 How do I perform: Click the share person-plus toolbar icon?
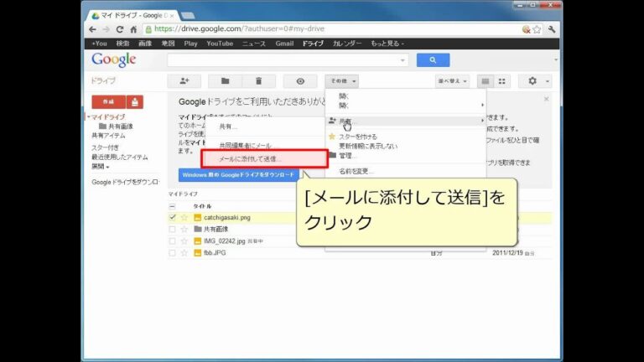pos(184,80)
